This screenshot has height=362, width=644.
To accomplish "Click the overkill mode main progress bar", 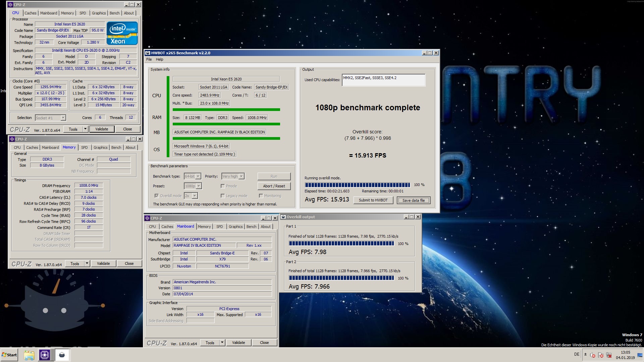I will pyautogui.click(x=357, y=185).
